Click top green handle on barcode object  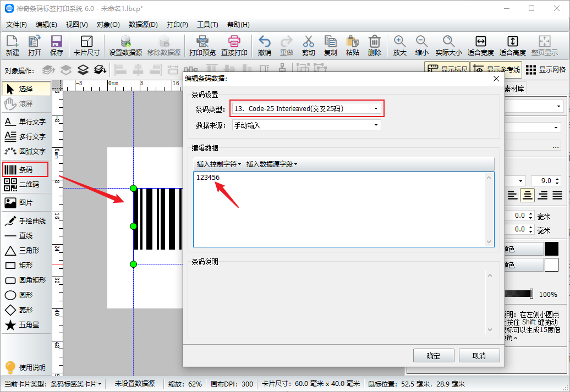133,188
